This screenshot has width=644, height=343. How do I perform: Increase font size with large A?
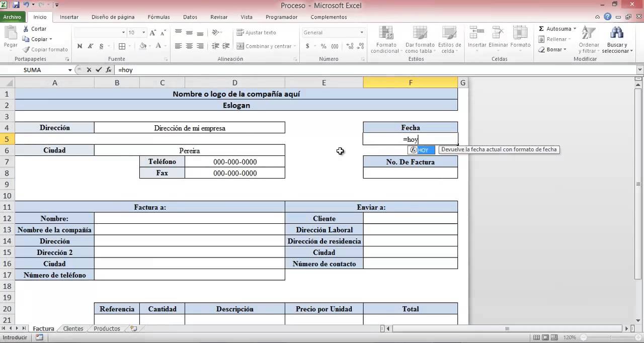pos(153,33)
